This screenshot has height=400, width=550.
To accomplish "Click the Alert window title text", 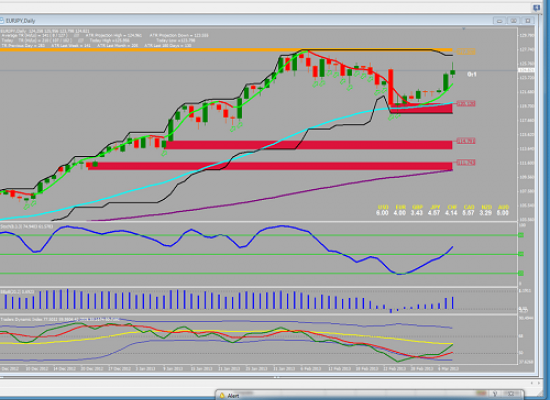I will coord(233,396).
